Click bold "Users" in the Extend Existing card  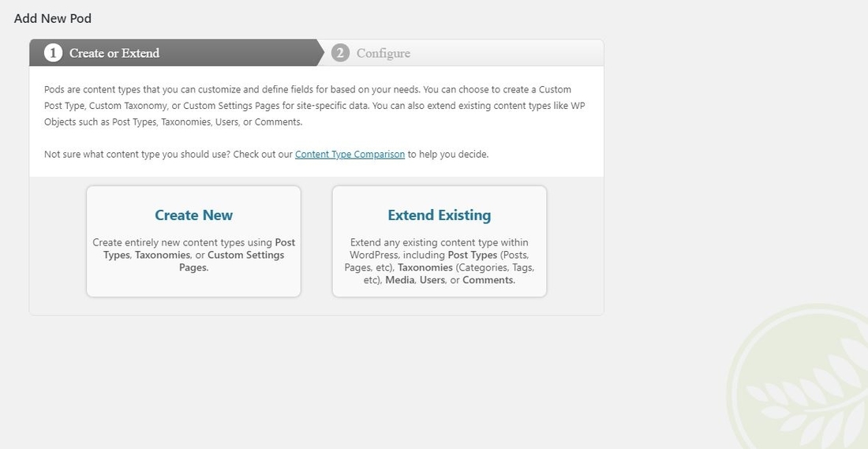click(432, 280)
